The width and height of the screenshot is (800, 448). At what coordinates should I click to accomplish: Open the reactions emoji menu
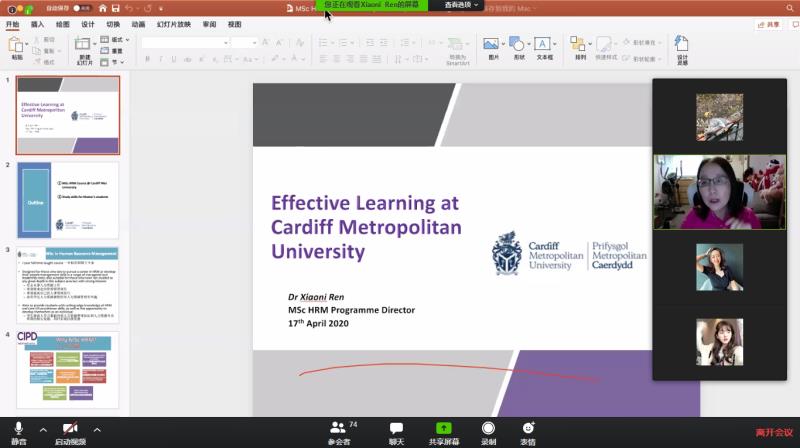click(528, 433)
